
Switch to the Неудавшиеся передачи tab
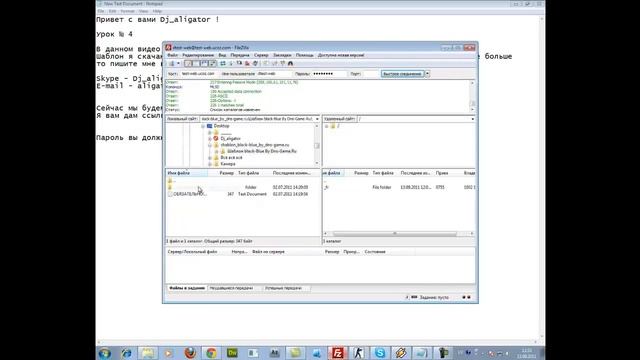point(231,288)
